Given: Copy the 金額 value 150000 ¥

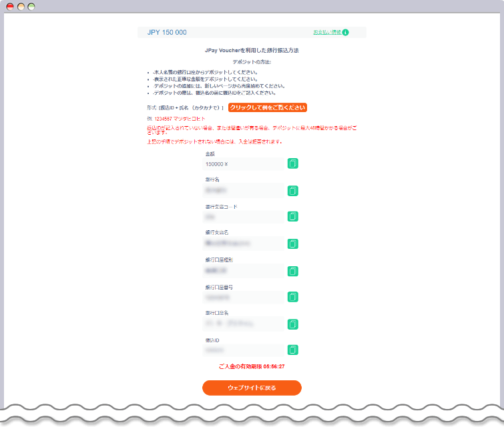Looking at the screenshot, I should [x=292, y=163].
